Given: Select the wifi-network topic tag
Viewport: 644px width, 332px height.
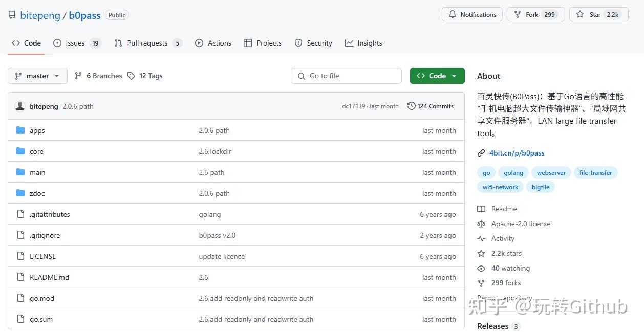Looking at the screenshot, I should (500, 187).
